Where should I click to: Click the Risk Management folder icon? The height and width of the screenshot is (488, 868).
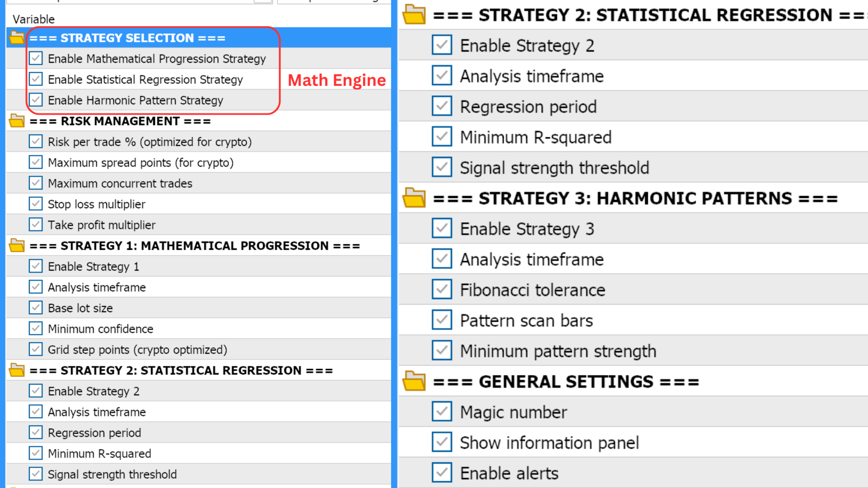point(17,121)
